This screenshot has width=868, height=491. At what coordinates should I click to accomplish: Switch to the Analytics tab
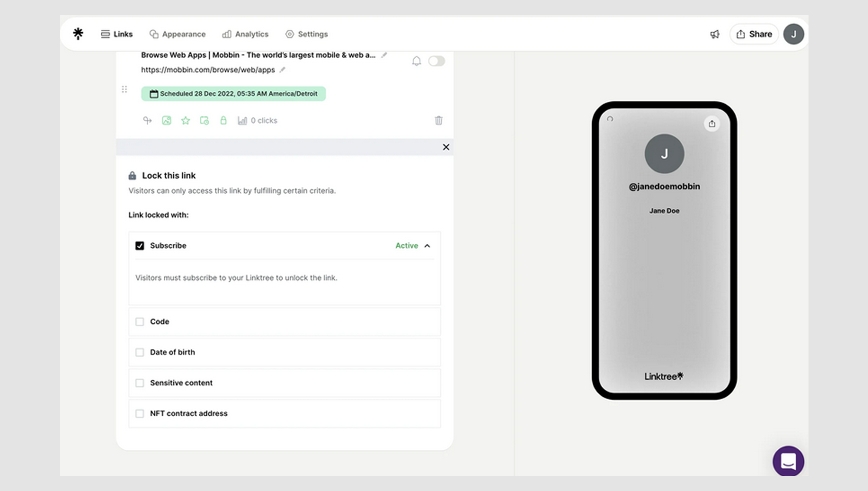(x=245, y=34)
